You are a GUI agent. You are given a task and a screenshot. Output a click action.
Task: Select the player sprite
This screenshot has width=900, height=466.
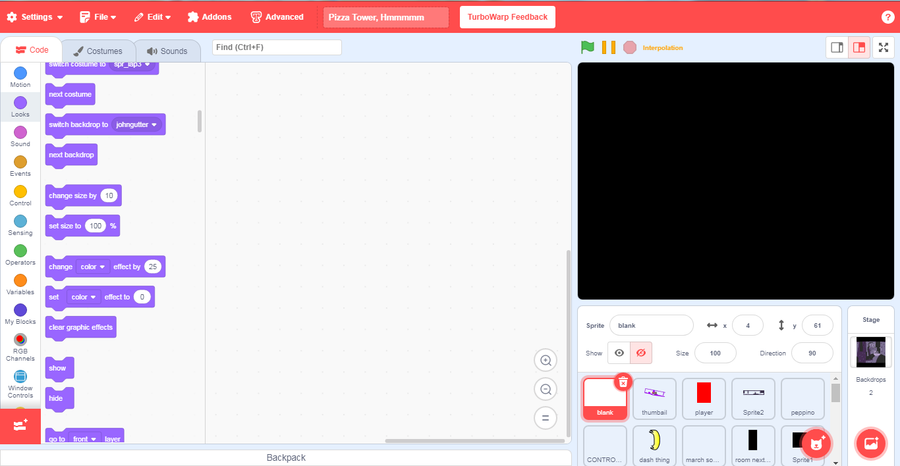tap(704, 398)
